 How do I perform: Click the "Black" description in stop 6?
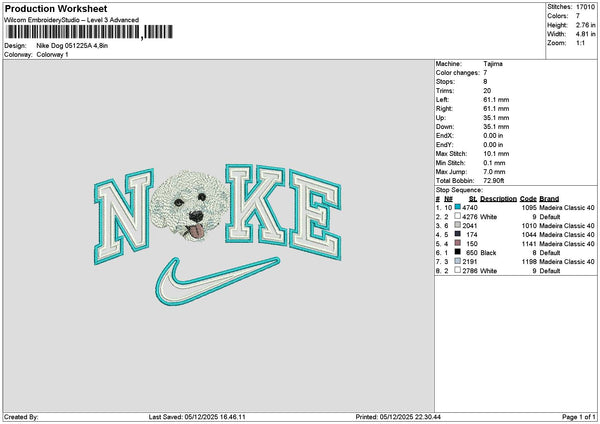[x=488, y=253]
